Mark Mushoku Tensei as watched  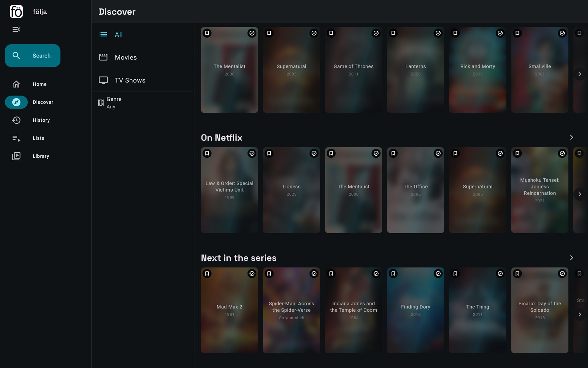pos(562,153)
